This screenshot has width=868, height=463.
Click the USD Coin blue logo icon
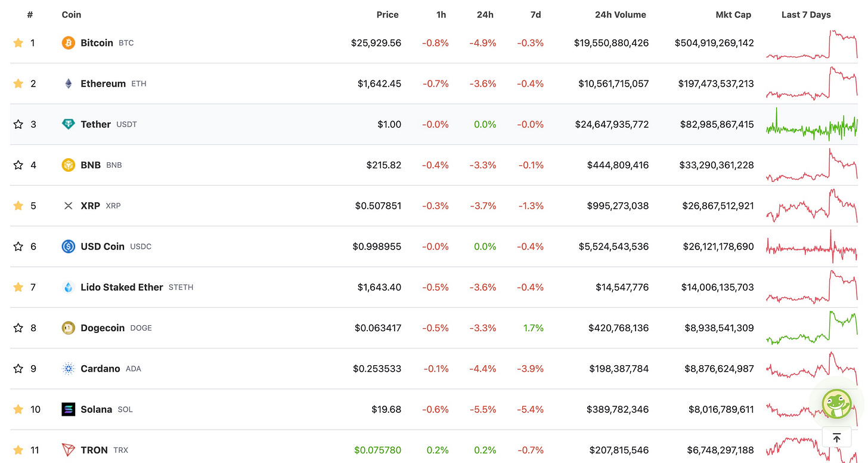pyautogui.click(x=69, y=246)
